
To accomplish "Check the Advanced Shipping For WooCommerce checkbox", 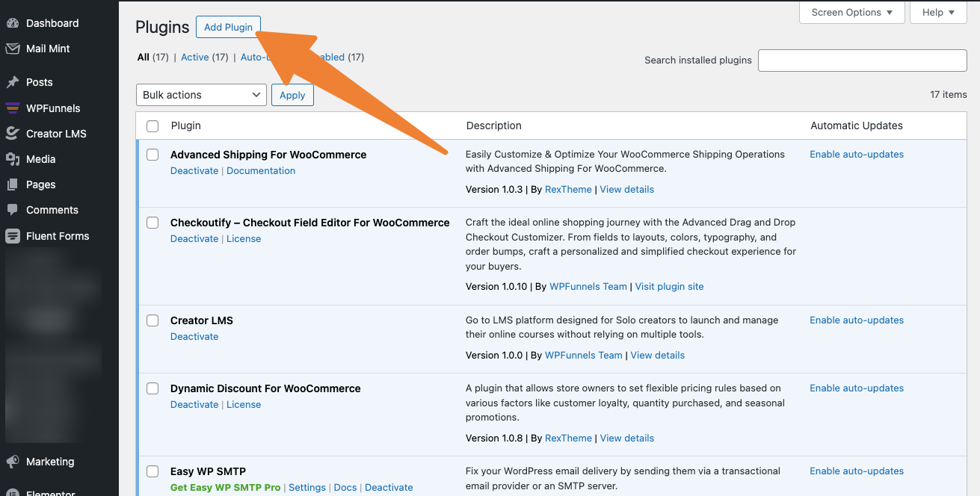I will (x=152, y=155).
